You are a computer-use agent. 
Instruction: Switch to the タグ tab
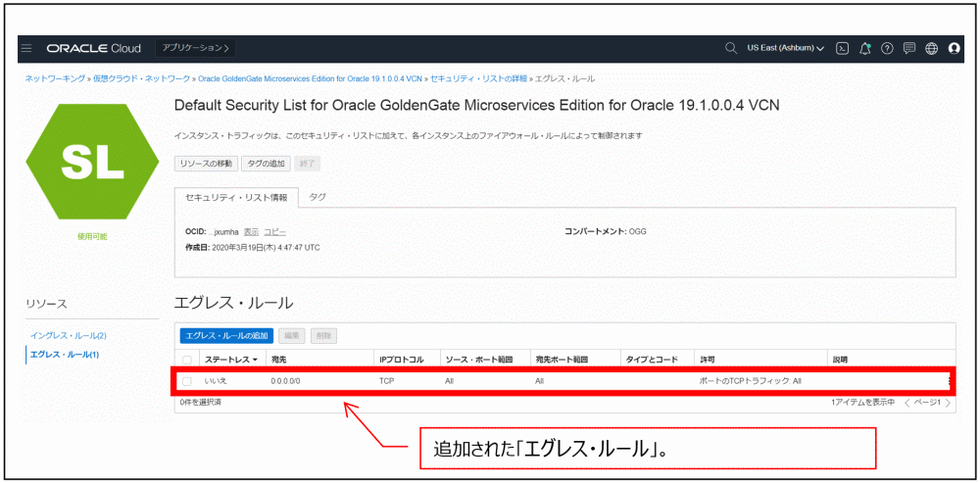318,197
